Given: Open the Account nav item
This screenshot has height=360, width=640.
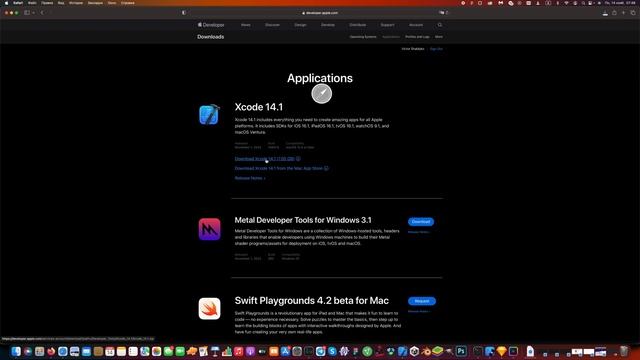Looking at the screenshot, I should (416, 25).
